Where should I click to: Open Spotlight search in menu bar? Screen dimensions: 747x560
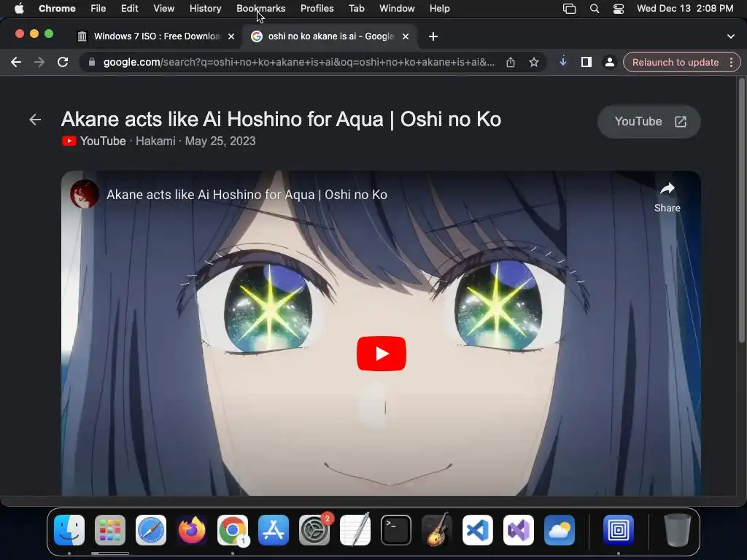tap(594, 9)
